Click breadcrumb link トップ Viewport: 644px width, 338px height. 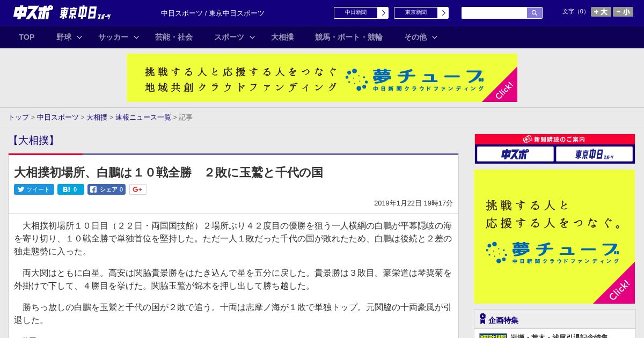18,117
